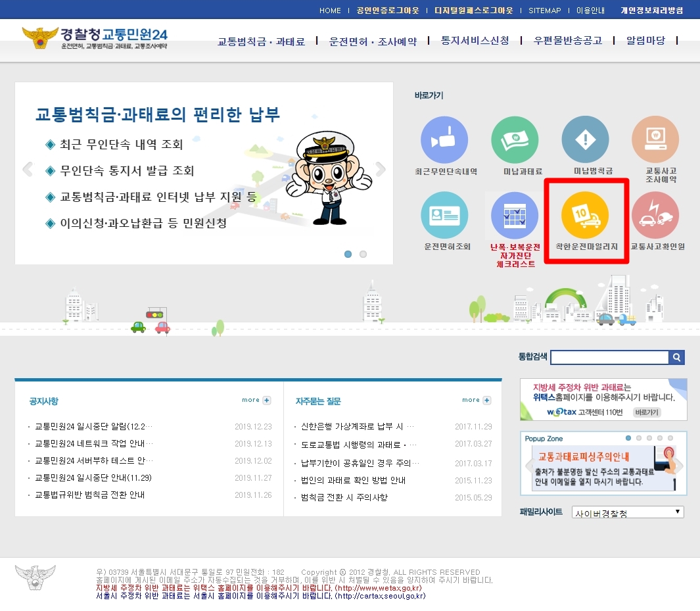The height and width of the screenshot is (611, 700).
Task: Open 개인정보처리방침 link
Action: (652, 11)
